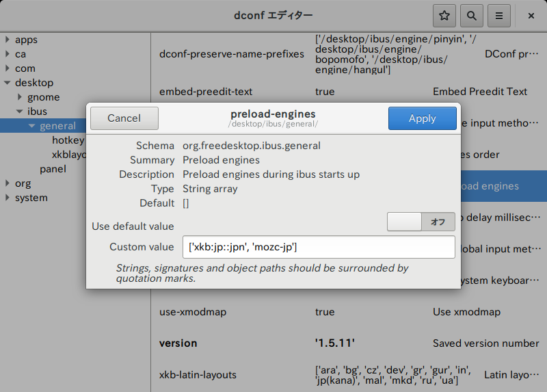Expand the org tree node
The image size is (547, 392).
click(x=8, y=183)
